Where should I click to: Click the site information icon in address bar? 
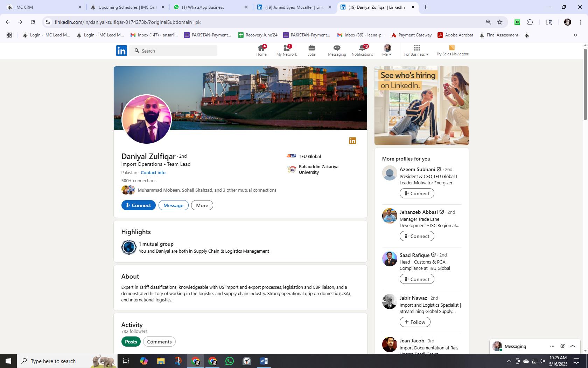coord(48,22)
